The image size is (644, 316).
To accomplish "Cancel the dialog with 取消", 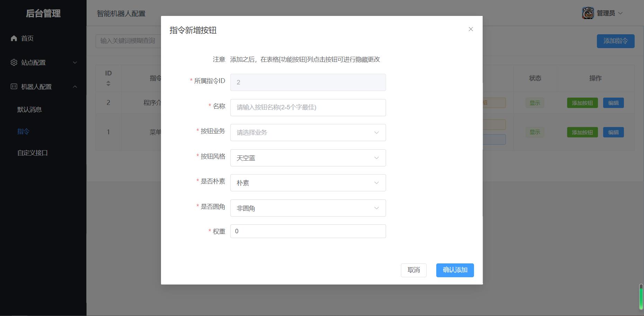I will [414, 270].
